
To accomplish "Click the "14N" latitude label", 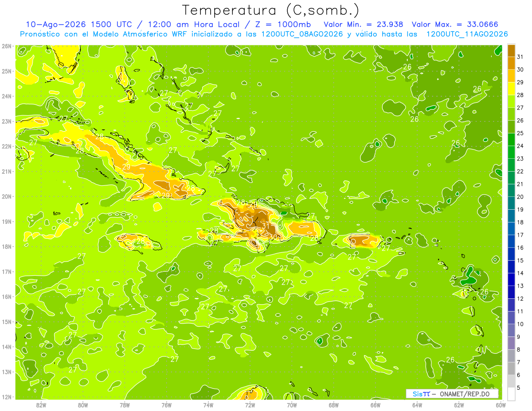I will click(7, 347).
